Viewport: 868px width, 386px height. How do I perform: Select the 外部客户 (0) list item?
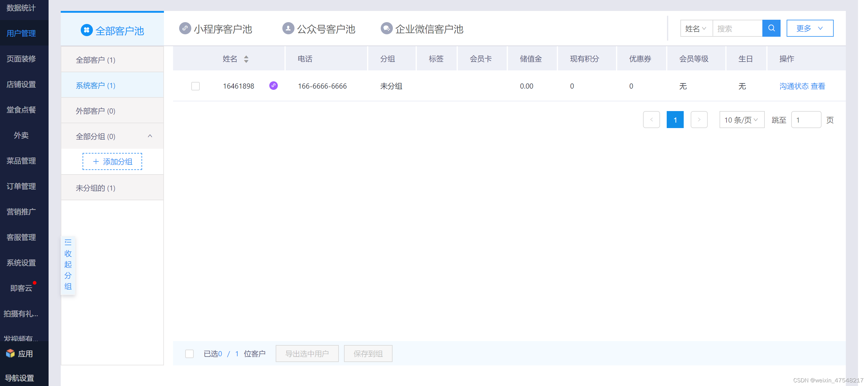tap(96, 111)
